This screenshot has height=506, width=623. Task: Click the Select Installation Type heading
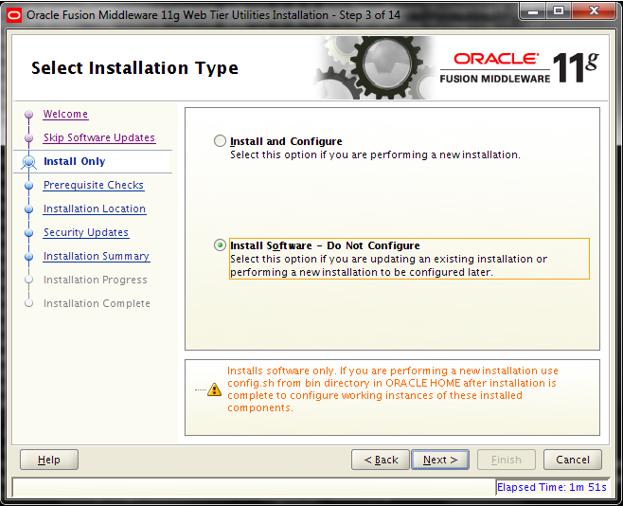tap(135, 68)
